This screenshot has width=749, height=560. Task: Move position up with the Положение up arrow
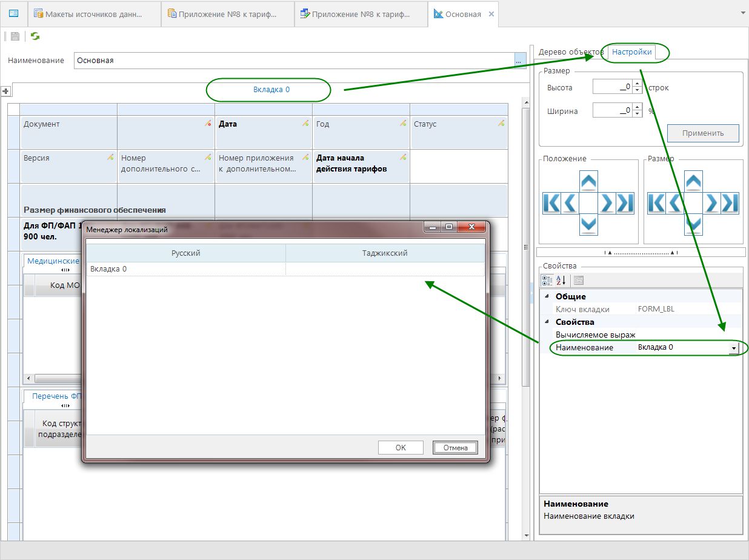pos(588,181)
